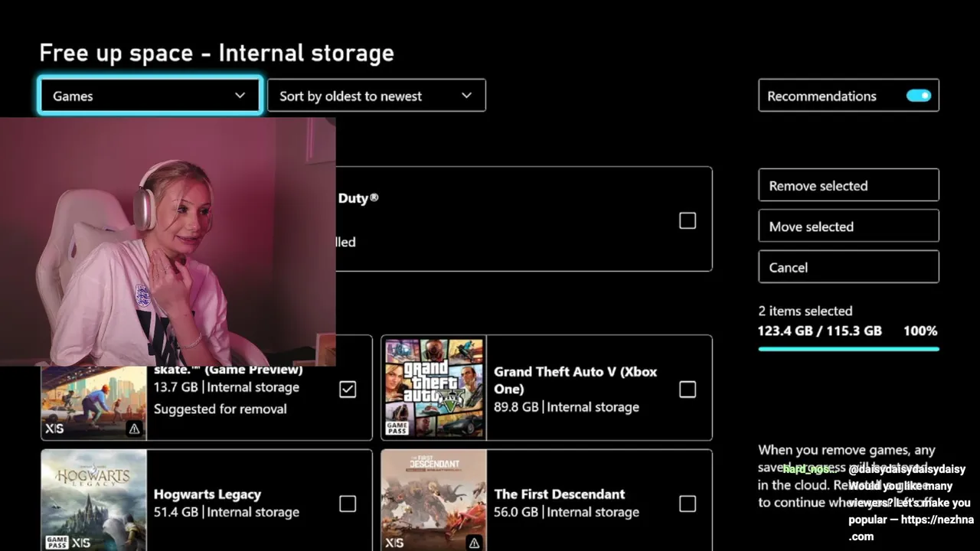Click the Cancel button
This screenshot has height=551, width=980.
[848, 267]
